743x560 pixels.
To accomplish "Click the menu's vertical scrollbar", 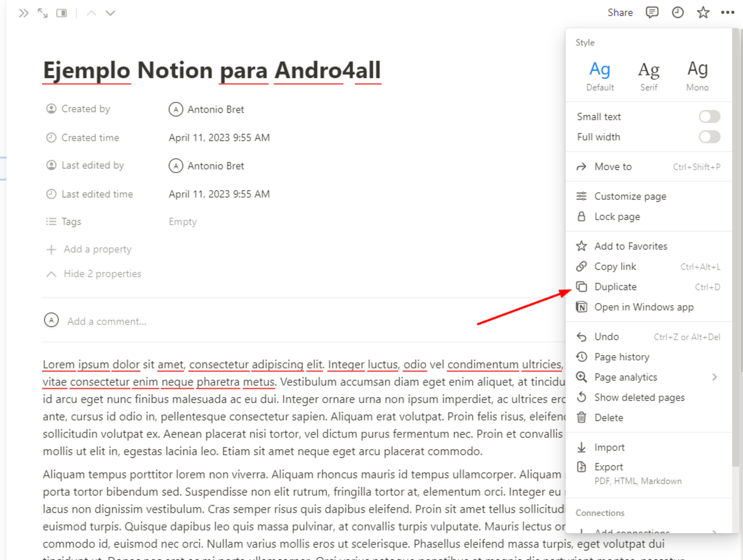I will (x=736, y=248).
